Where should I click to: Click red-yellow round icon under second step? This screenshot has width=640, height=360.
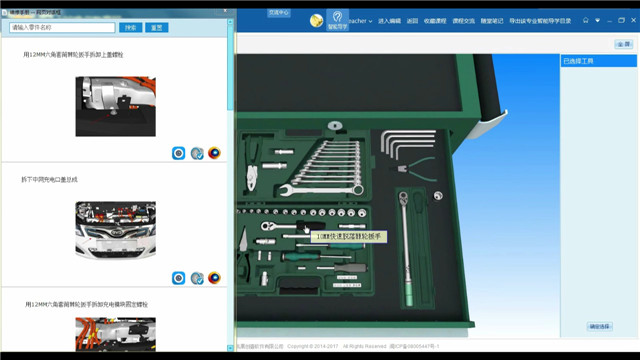(214, 278)
